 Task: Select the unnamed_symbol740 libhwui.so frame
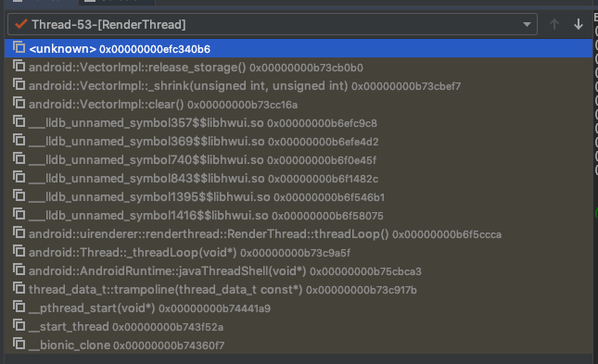click(x=299, y=159)
